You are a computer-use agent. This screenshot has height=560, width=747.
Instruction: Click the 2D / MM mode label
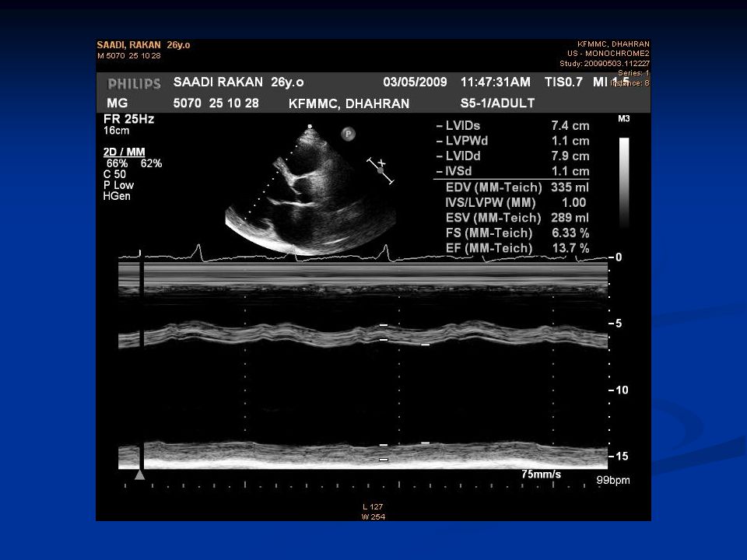pyautogui.click(x=124, y=152)
